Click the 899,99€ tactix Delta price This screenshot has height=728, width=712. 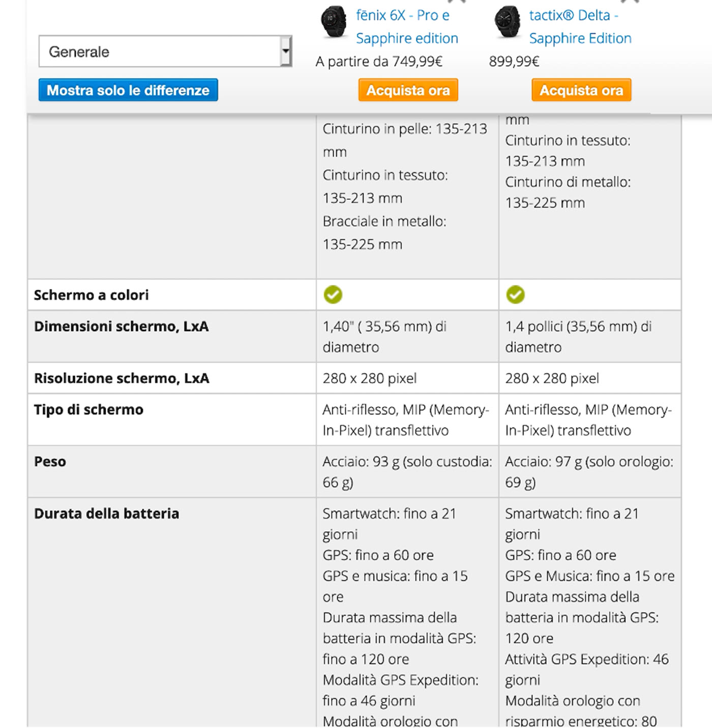[x=514, y=62]
